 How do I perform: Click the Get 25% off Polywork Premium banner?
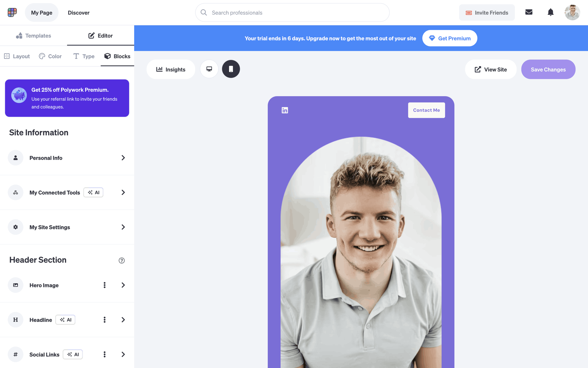[x=67, y=98]
